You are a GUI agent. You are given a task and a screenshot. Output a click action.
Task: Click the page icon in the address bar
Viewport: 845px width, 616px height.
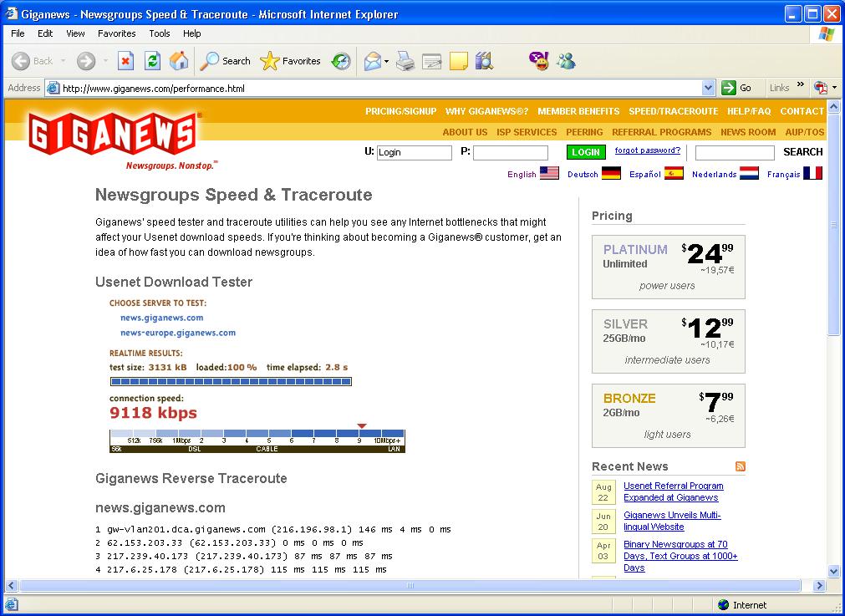(x=53, y=88)
